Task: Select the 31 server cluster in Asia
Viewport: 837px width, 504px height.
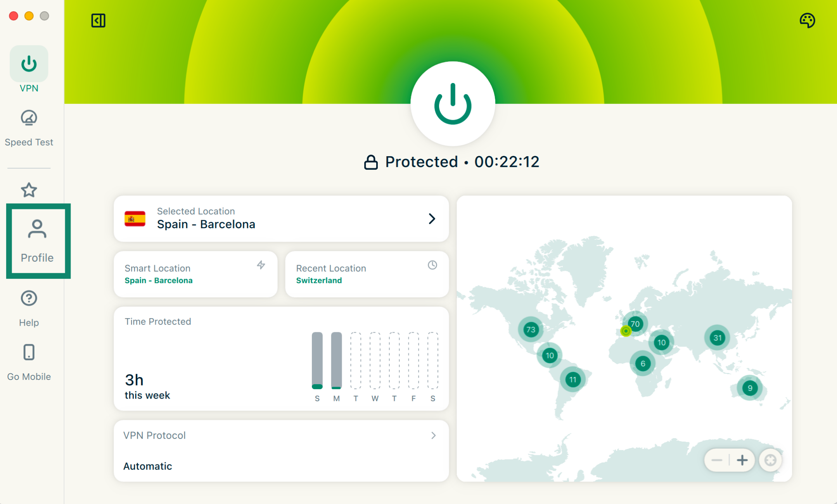Action: click(x=717, y=338)
